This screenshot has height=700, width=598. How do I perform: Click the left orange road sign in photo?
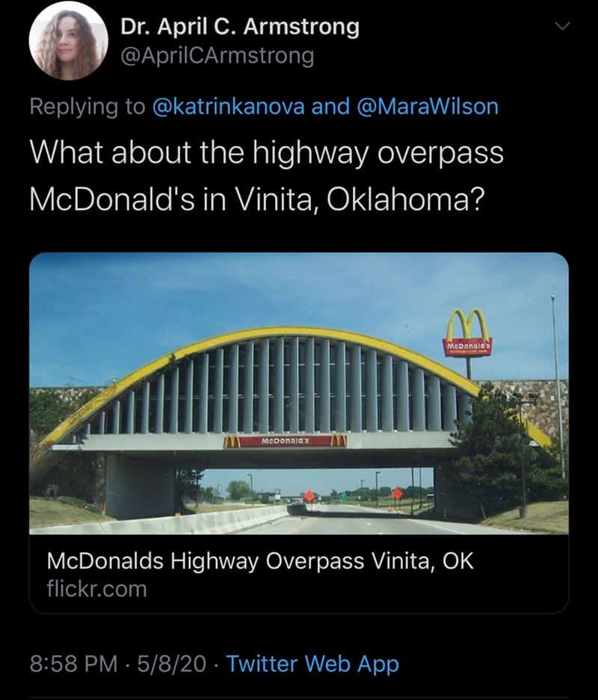coord(309,495)
